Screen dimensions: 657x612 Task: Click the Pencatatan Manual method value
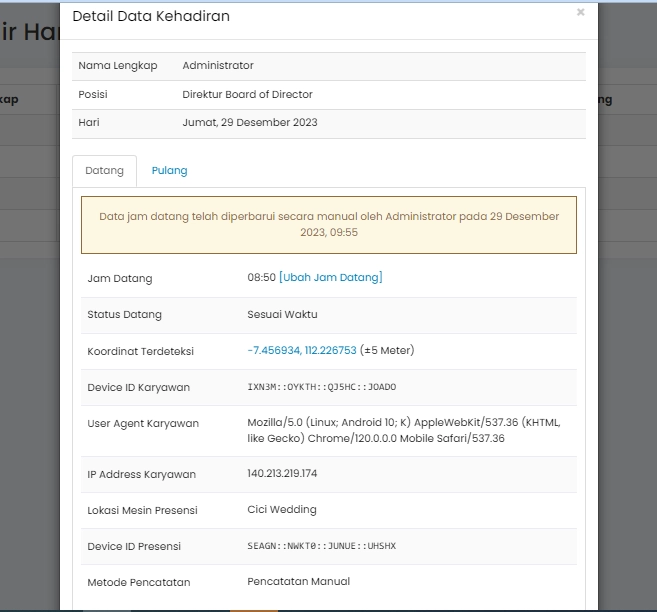297,582
